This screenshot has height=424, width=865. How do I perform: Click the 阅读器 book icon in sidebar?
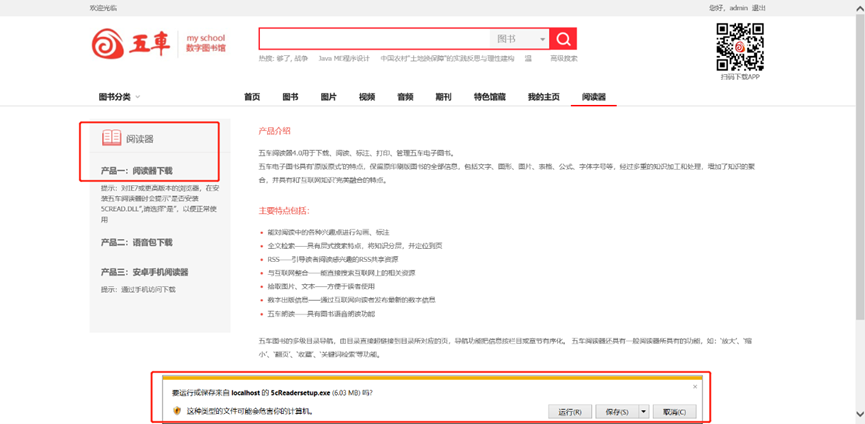click(x=111, y=138)
